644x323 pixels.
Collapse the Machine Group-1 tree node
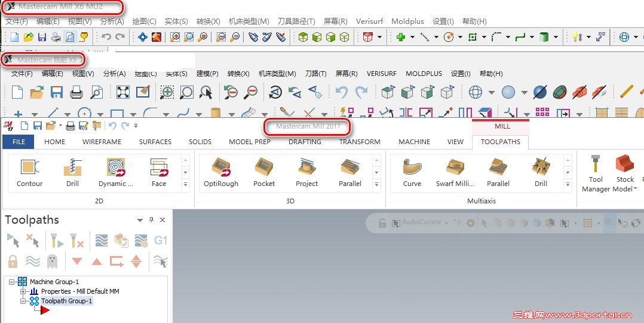12,282
